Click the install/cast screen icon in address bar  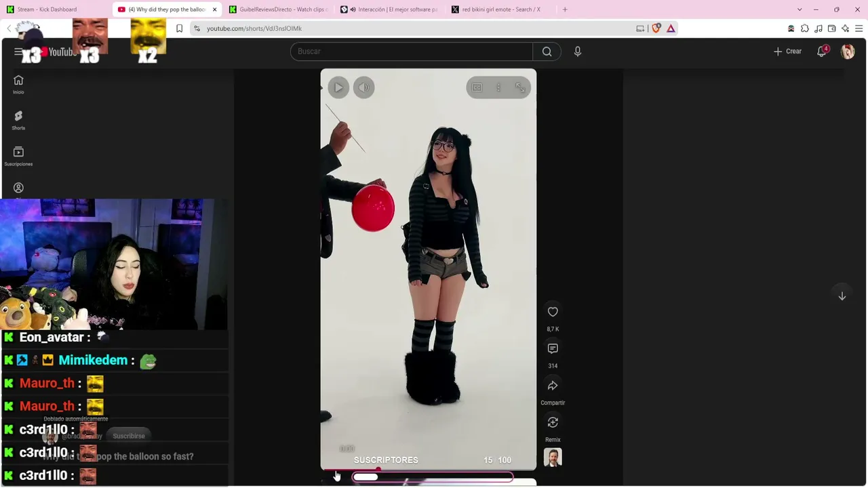[x=640, y=28]
